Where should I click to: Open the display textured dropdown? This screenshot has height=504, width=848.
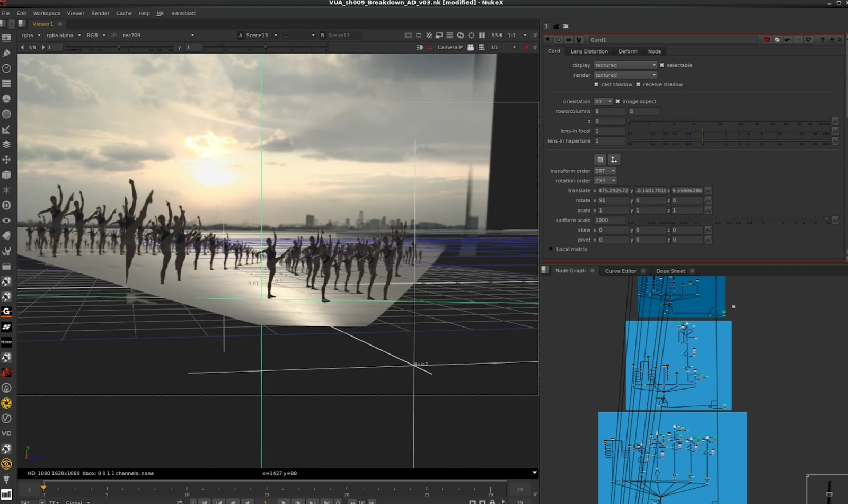click(x=625, y=65)
